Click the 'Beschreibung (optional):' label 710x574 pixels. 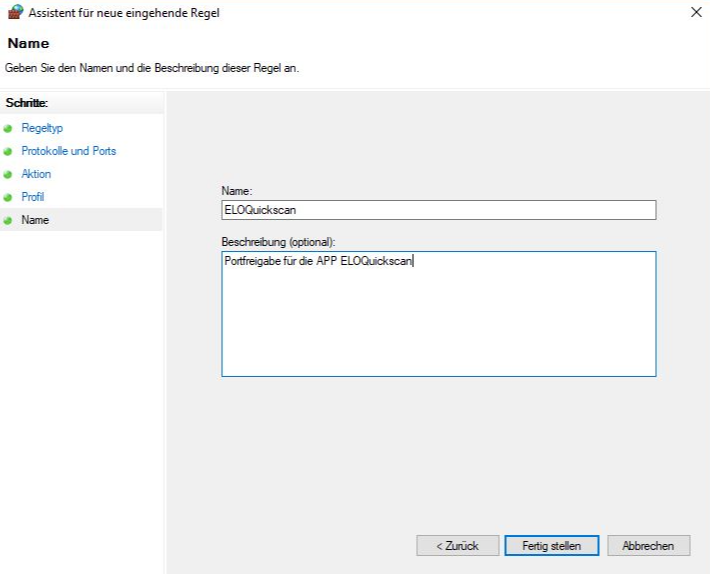[x=278, y=241]
